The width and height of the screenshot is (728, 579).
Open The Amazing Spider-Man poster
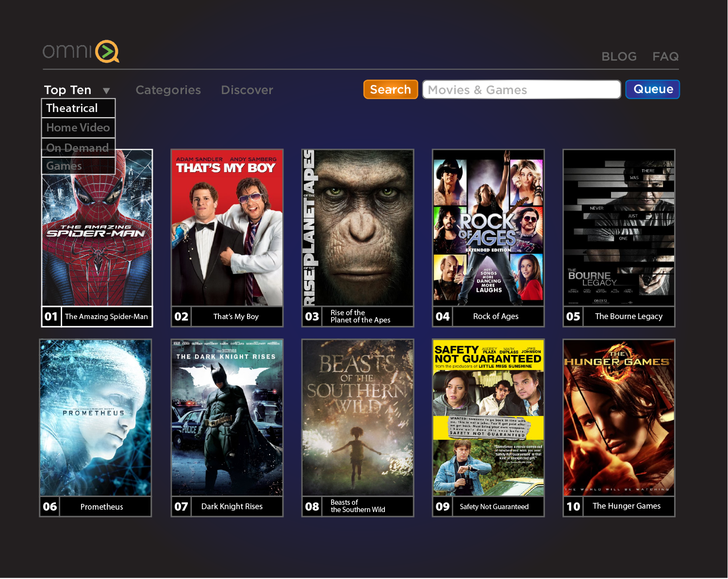(97, 228)
